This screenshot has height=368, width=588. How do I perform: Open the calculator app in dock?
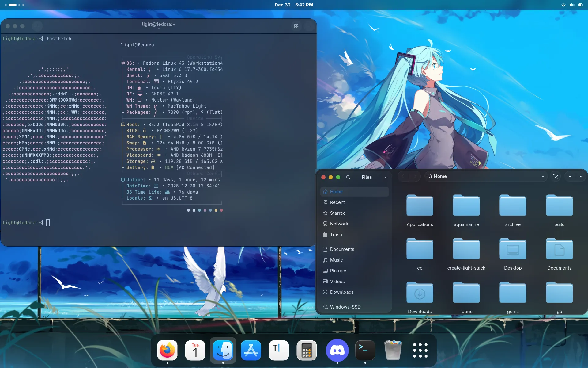(x=307, y=350)
